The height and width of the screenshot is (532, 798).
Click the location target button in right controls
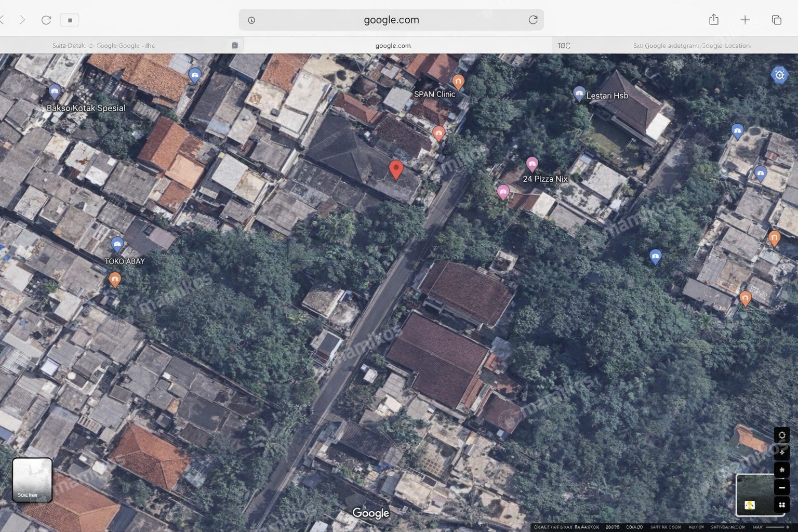click(782, 435)
